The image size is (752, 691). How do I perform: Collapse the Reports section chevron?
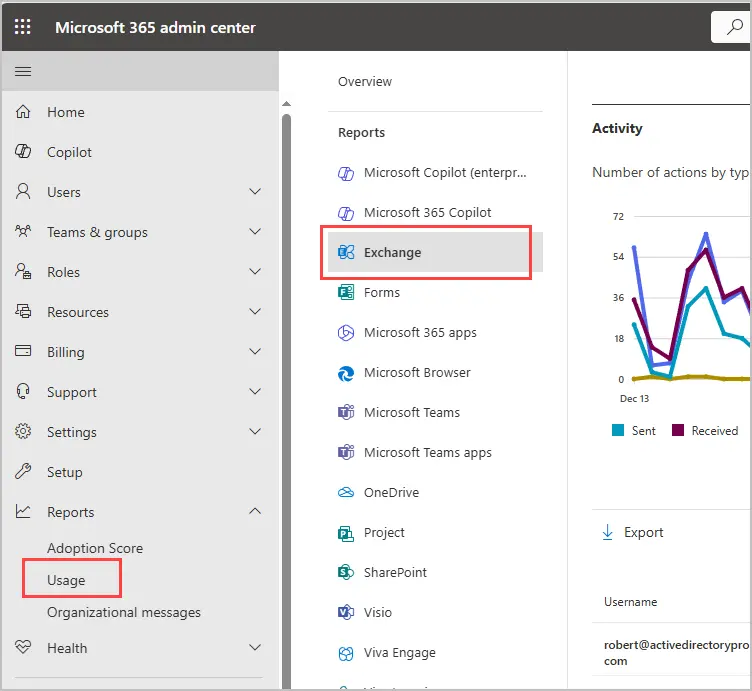255,511
